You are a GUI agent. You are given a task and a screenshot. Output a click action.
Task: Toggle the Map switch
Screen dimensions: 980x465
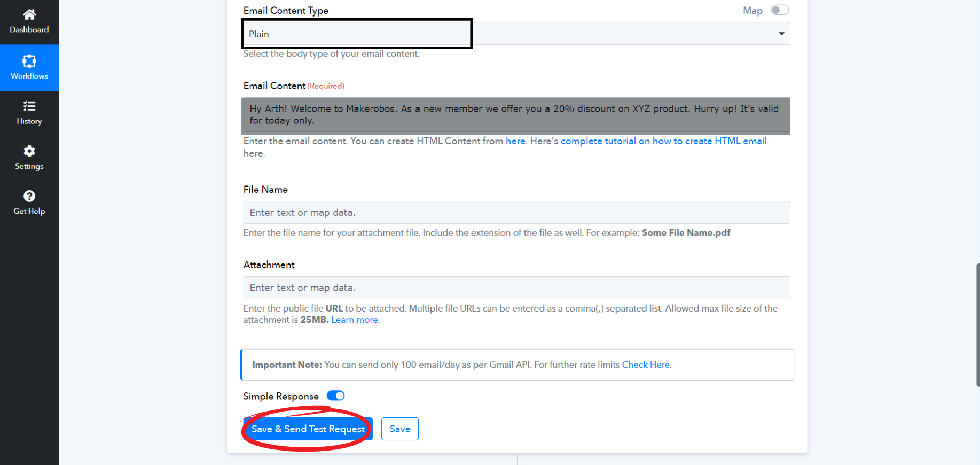779,10
